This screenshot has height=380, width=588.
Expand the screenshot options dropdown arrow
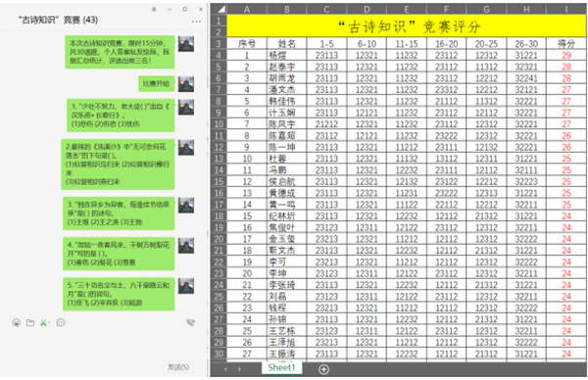coord(49,322)
